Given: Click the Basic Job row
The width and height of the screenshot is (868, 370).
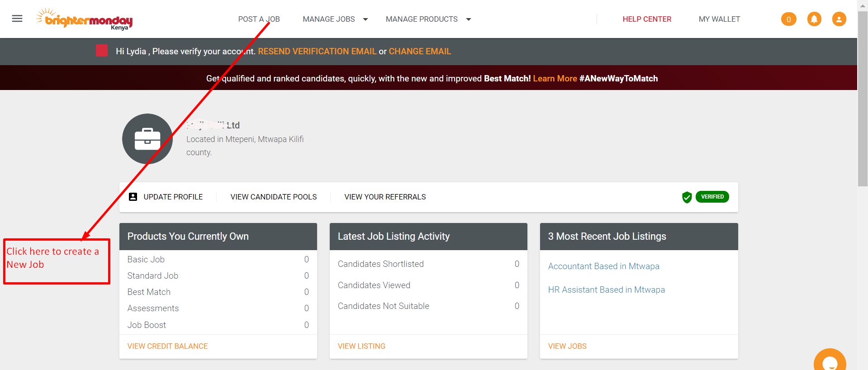Looking at the screenshot, I should coord(218,259).
